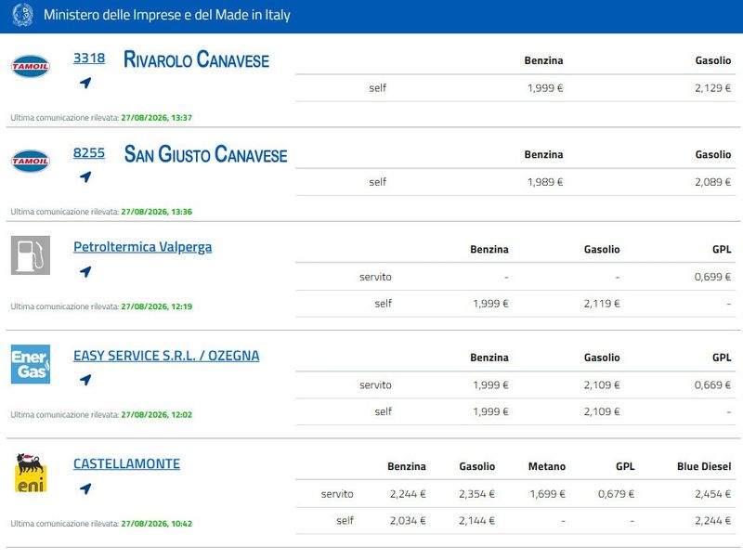
Task: Click the Eni logo for Castellamonte
Action: tap(31, 473)
